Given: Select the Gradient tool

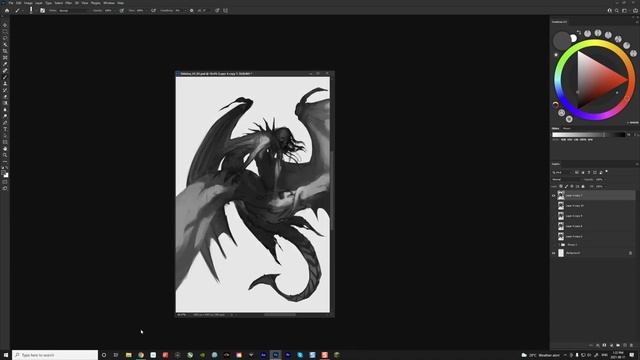Looking at the screenshot, I should pos(5,103).
